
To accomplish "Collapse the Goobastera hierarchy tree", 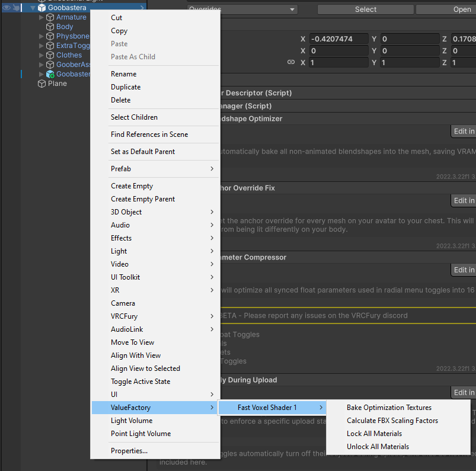I will pos(33,8).
